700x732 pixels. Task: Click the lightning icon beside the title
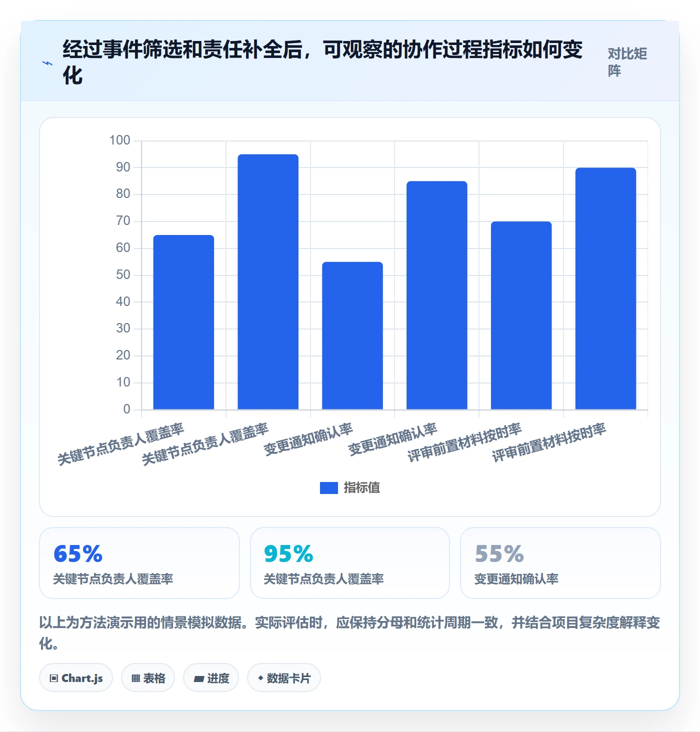pyautogui.click(x=47, y=63)
